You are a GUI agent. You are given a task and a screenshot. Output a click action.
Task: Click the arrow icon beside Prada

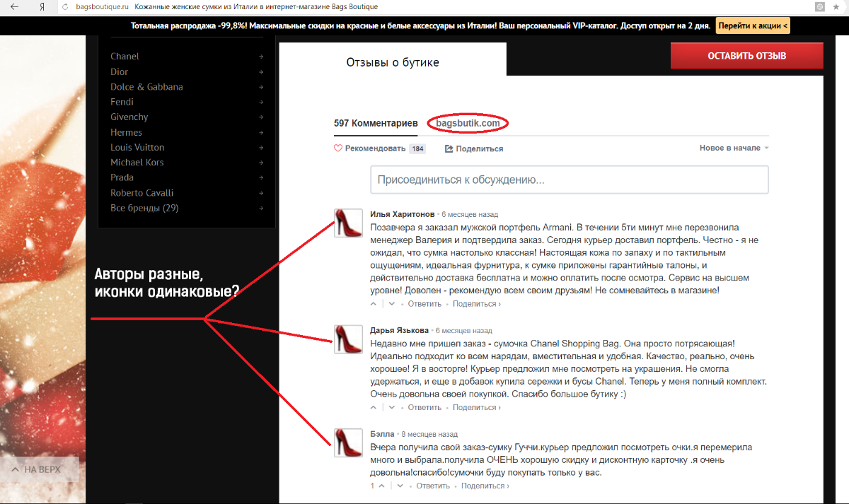point(261,178)
